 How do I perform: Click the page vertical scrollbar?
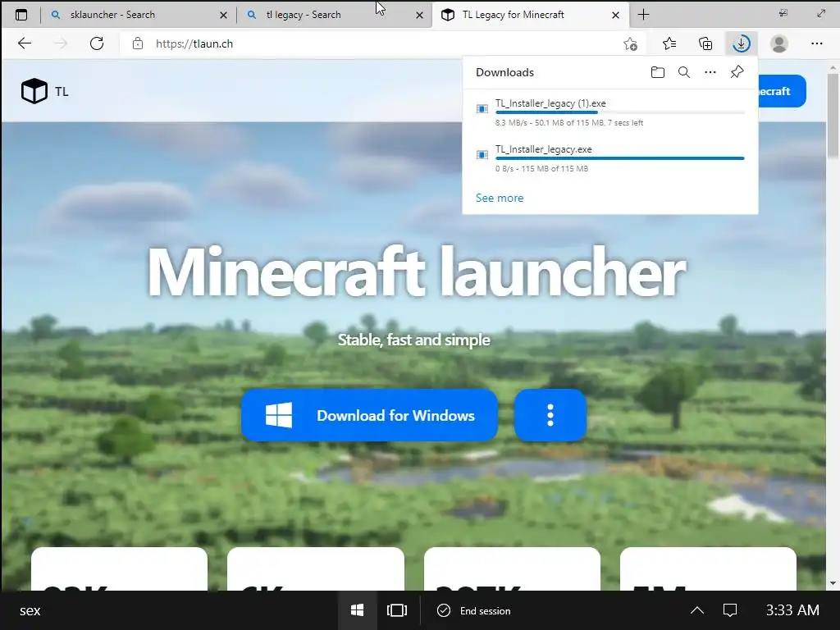[832, 115]
